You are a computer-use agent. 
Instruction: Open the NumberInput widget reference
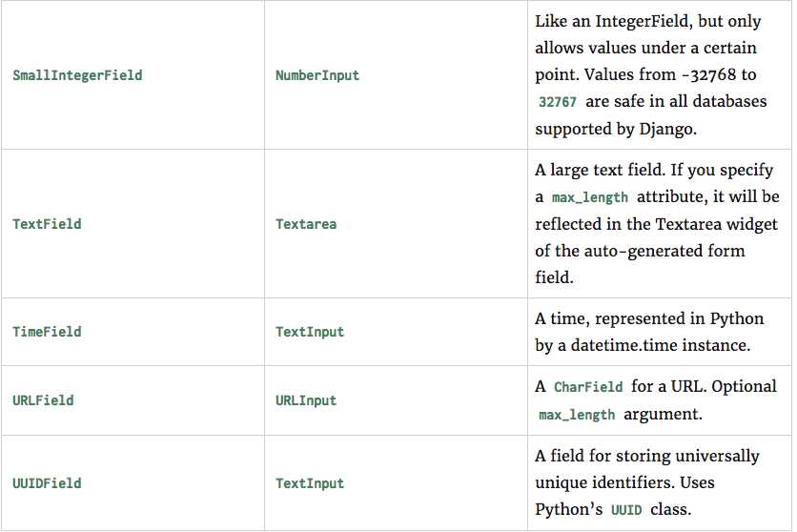317,75
